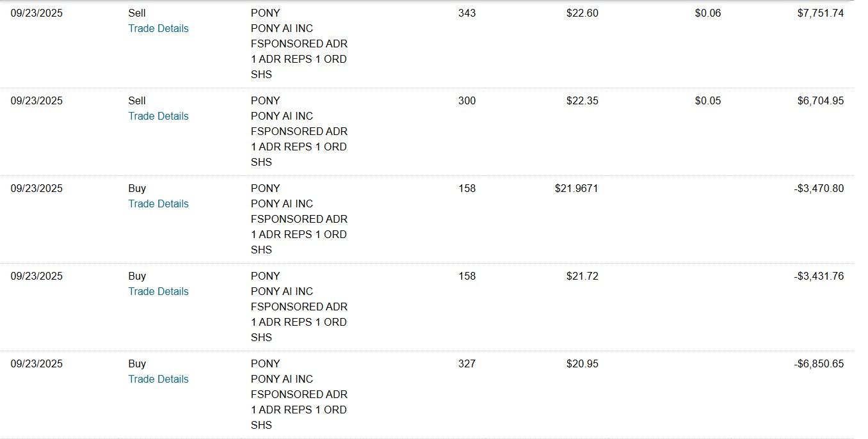This screenshot has height=439, width=868.
Task: Click the $7,751.74 sell amount
Action: (x=820, y=13)
